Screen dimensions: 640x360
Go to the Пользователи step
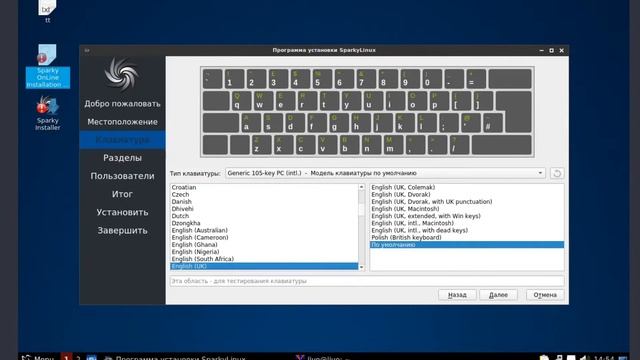click(122, 176)
